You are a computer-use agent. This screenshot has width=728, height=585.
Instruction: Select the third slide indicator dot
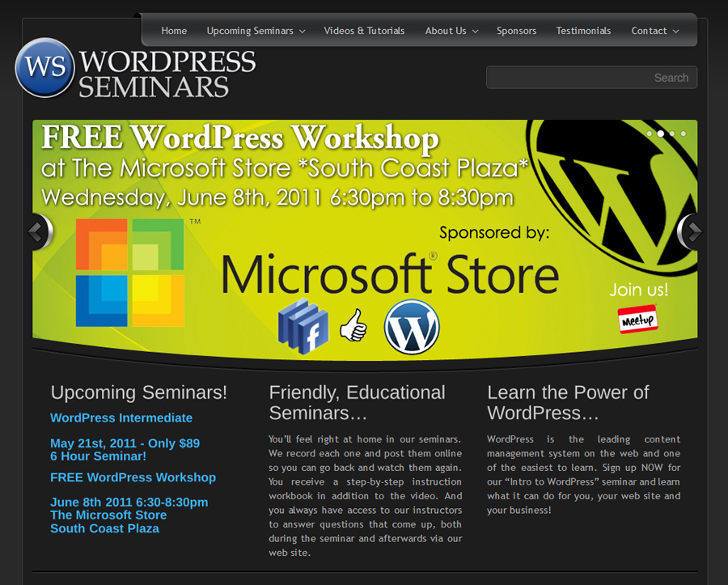pos(672,134)
